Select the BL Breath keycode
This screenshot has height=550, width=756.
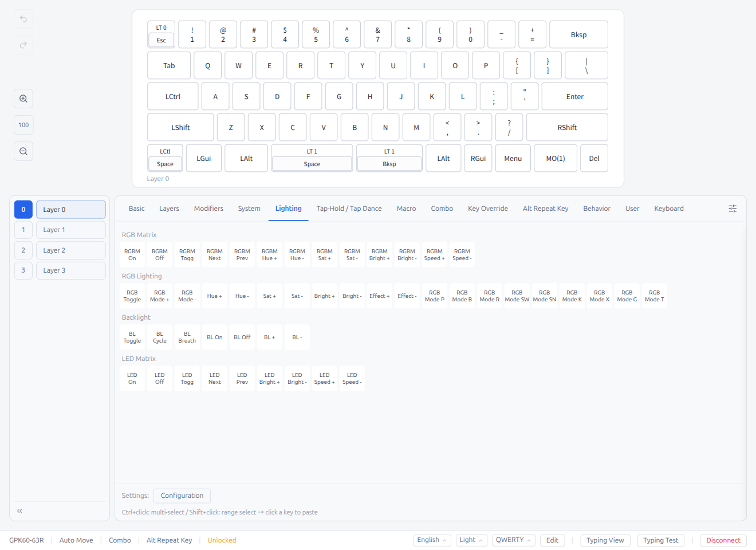pyautogui.click(x=187, y=337)
